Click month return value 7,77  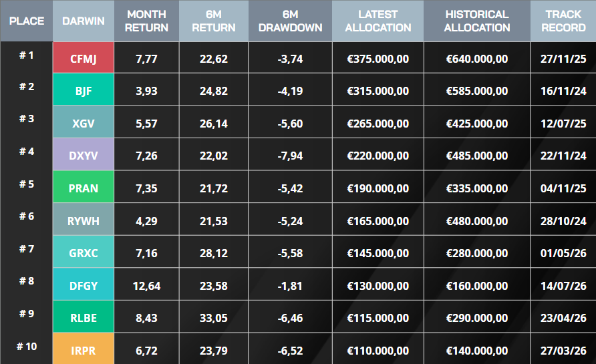[x=146, y=59]
